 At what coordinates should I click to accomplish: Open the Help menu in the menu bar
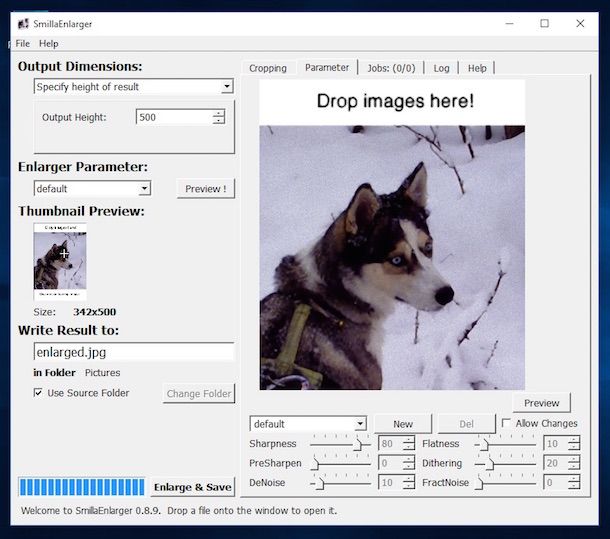pos(48,44)
